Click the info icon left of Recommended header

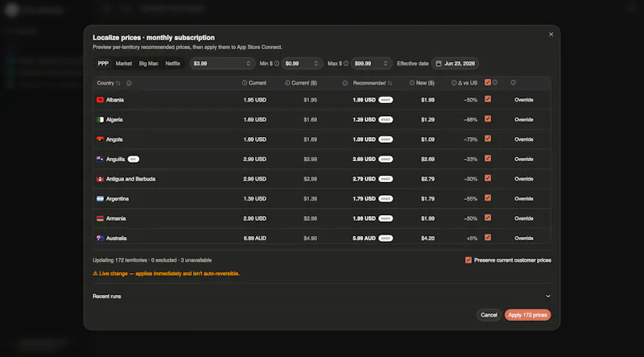pyautogui.click(x=345, y=83)
